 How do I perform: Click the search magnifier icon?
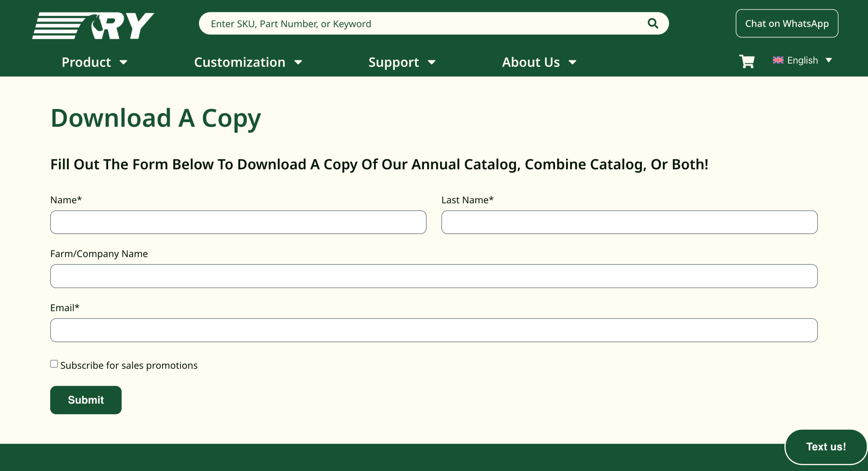tap(653, 23)
